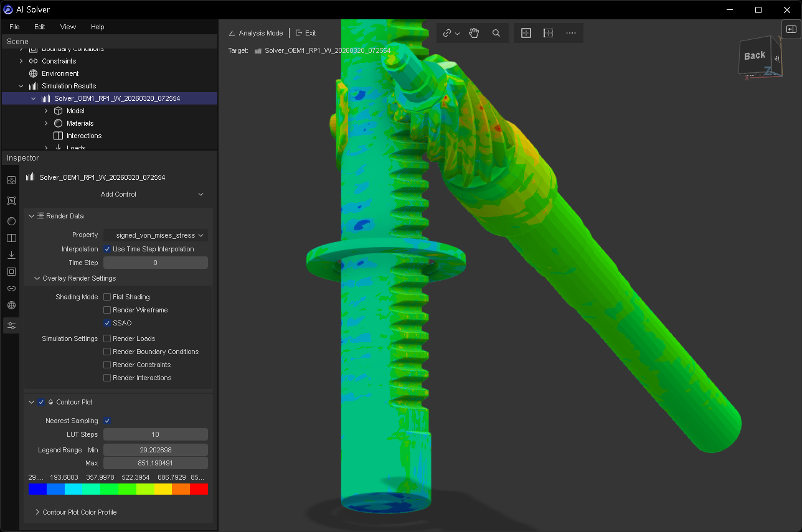Click the red swatch in contour legend
Image resolution: width=802 pixels, height=532 pixels.
tap(199, 490)
